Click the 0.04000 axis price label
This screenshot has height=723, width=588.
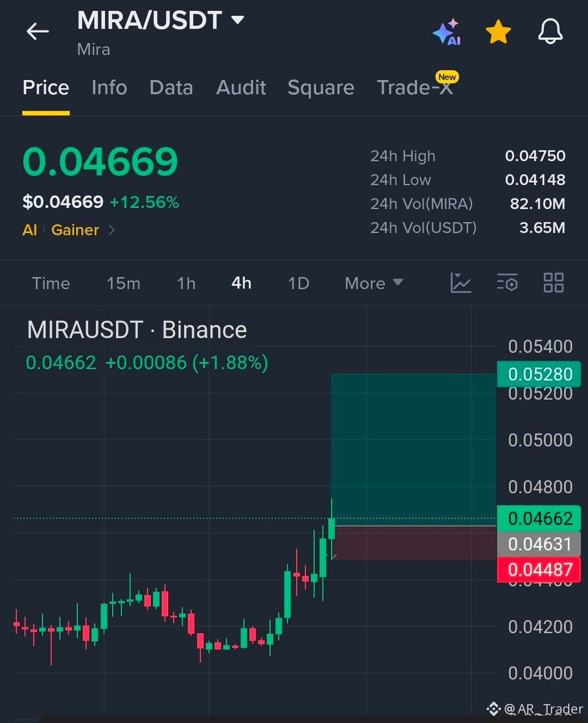pos(540,673)
